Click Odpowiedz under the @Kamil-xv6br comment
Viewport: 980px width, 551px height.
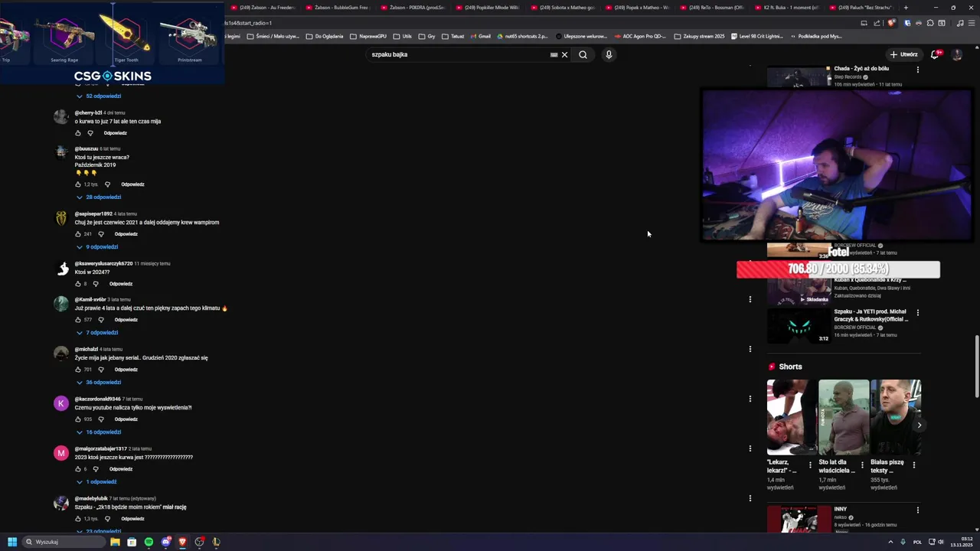(126, 320)
